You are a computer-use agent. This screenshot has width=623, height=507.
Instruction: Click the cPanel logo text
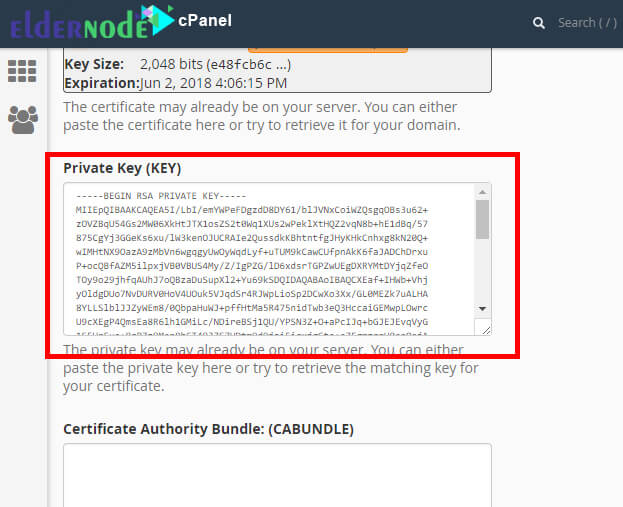[205, 21]
